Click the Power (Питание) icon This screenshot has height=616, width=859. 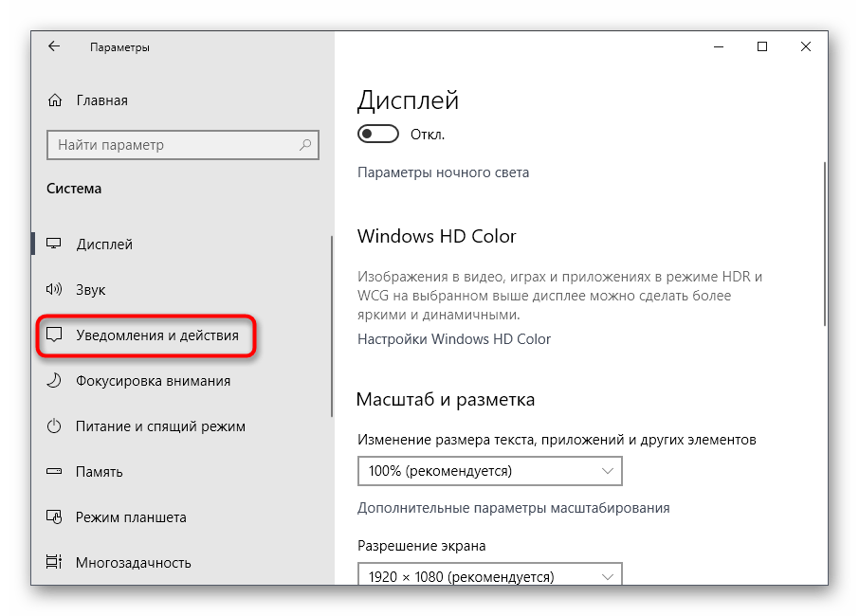[x=54, y=426]
